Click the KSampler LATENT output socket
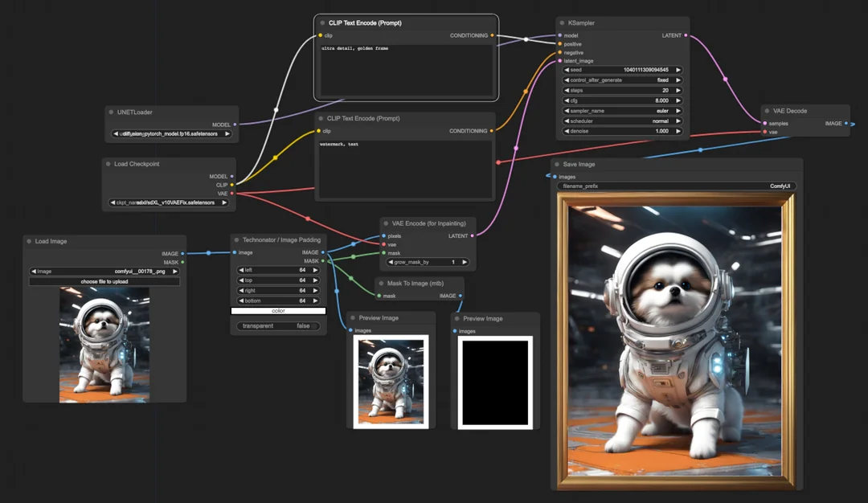Image resolution: width=868 pixels, height=503 pixels. tap(686, 35)
